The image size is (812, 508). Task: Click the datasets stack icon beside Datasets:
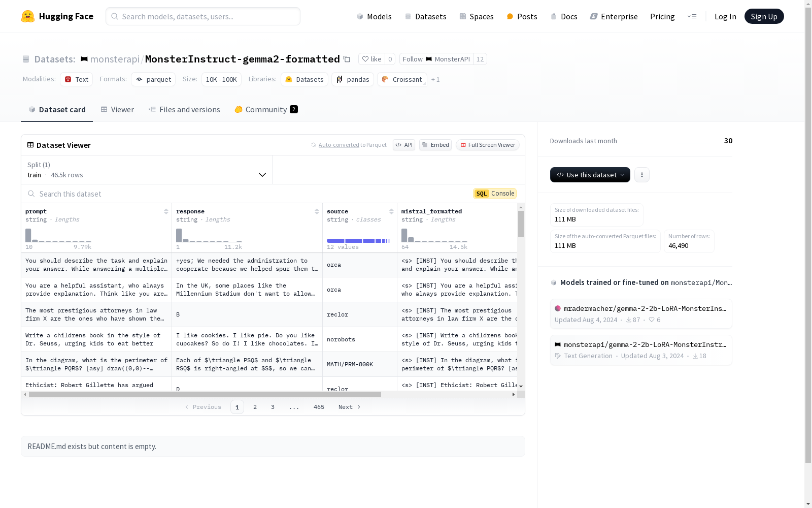point(26,59)
